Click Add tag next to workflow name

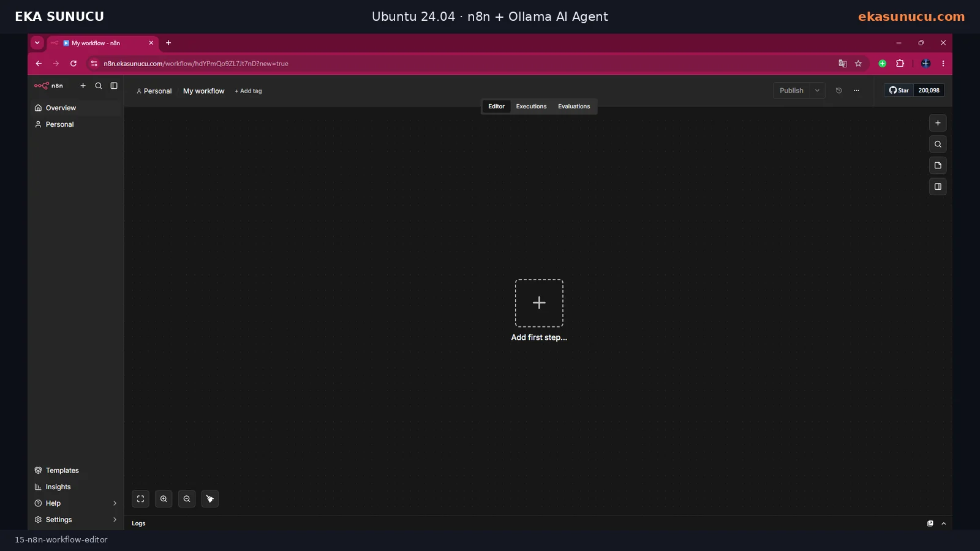coord(248,91)
